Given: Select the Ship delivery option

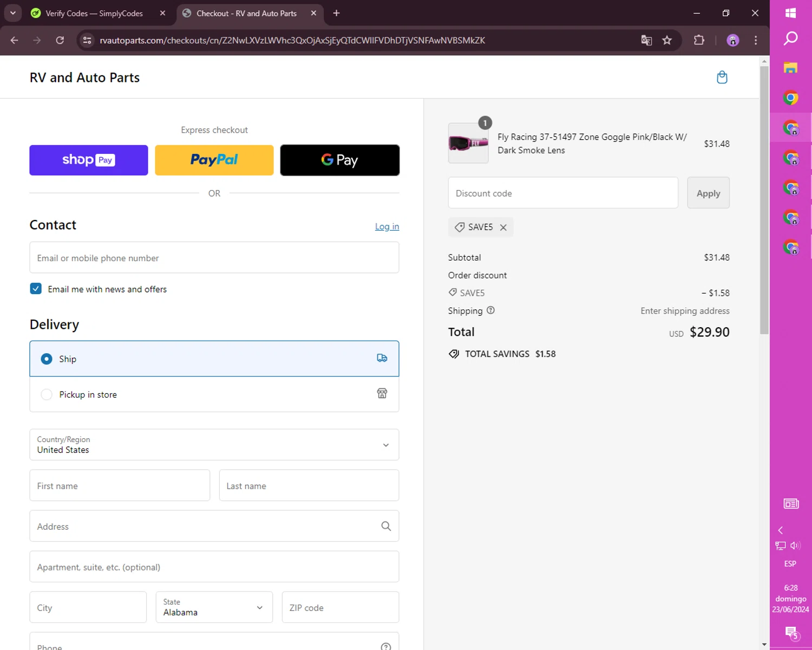Looking at the screenshot, I should pos(214,359).
